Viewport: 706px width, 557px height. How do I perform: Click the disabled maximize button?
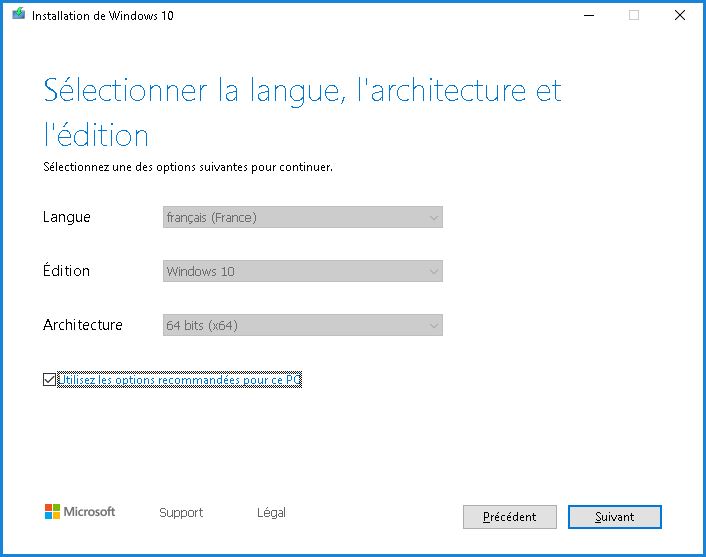(634, 15)
